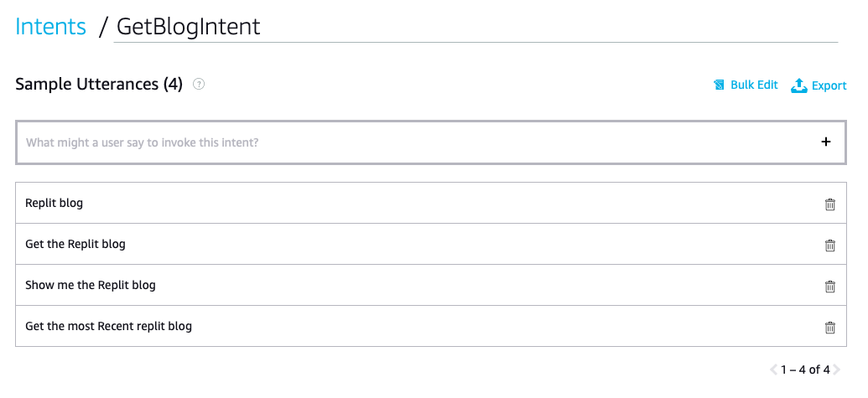
Task: Click the Bulk Edit icon
Action: point(719,85)
